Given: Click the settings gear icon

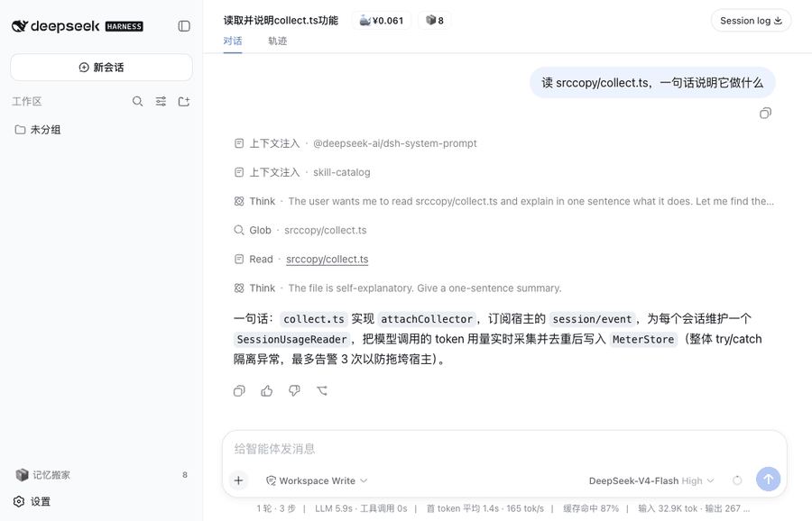Looking at the screenshot, I should click(19, 501).
